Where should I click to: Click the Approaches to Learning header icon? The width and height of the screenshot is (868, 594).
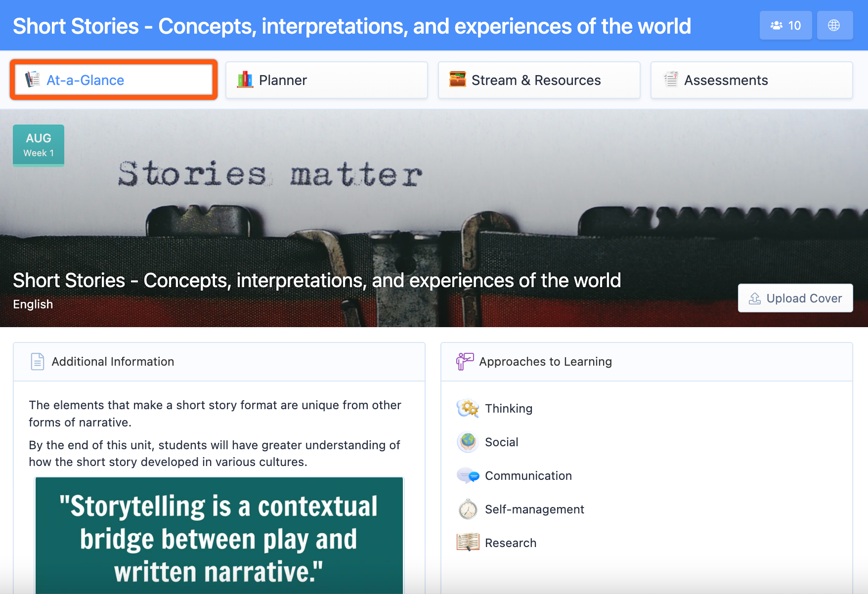pos(465,362)
